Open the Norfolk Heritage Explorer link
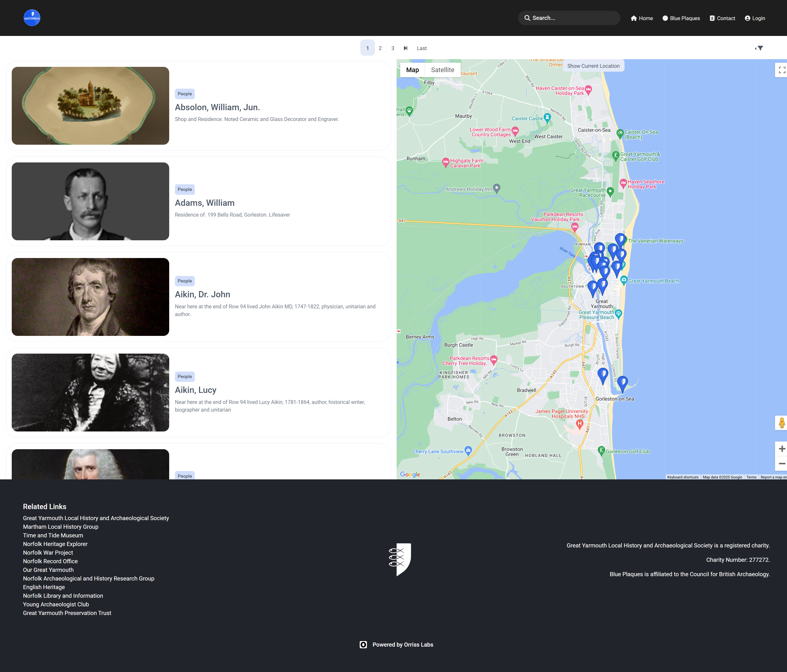Image resolution: width=787 pixels, height=672 pixels. (x=55, y=544)
